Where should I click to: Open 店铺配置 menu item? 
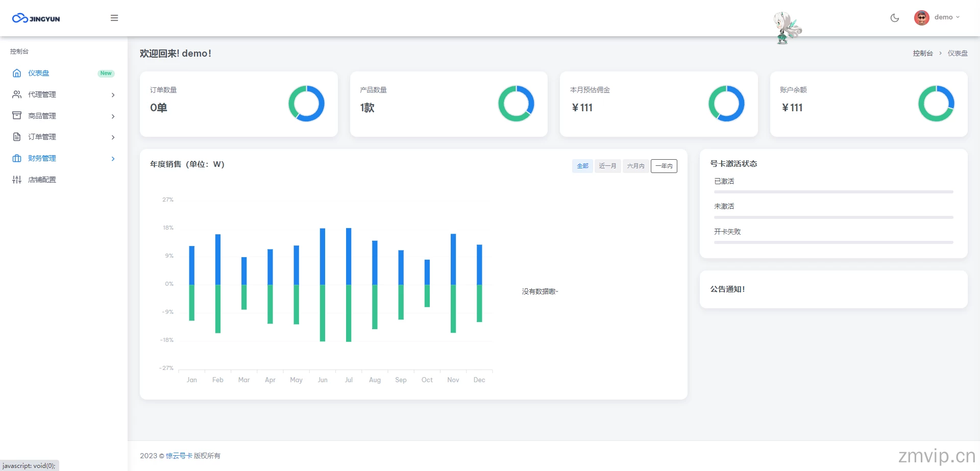63,180
